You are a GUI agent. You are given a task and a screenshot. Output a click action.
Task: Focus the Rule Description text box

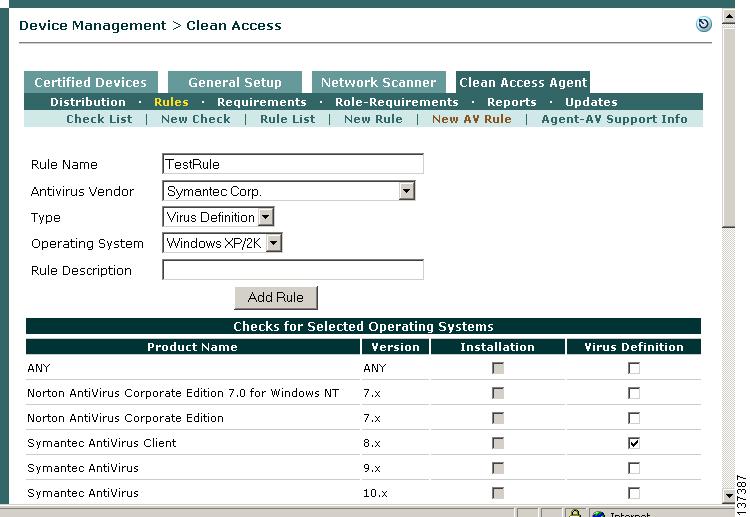[293, 270]
